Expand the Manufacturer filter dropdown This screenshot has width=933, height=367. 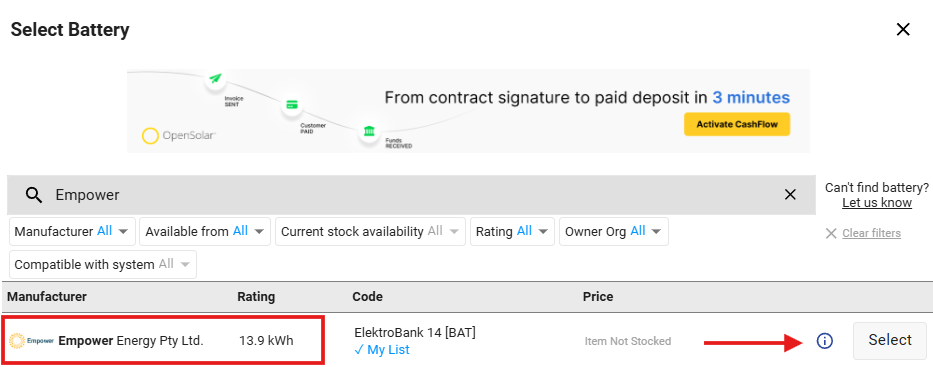pyautogui.click(x=73, y=231)
